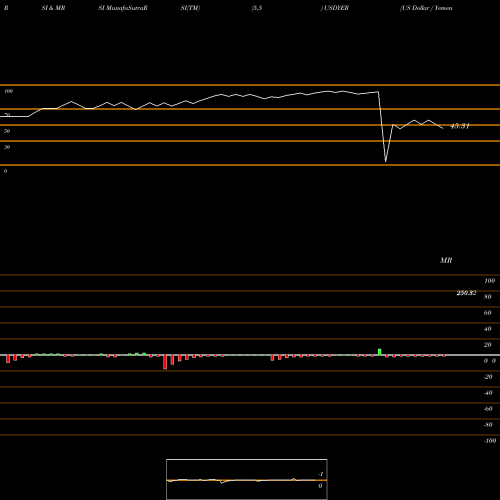Click the 'SI(TM)' header text

190,8
